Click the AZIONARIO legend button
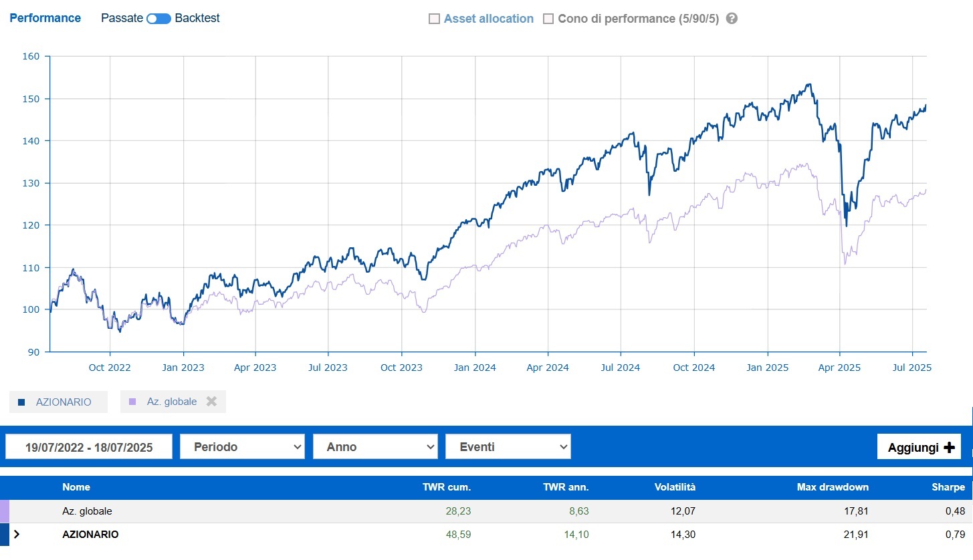The image size is (973, 560). pyautogui.click(x=58, y=402)
